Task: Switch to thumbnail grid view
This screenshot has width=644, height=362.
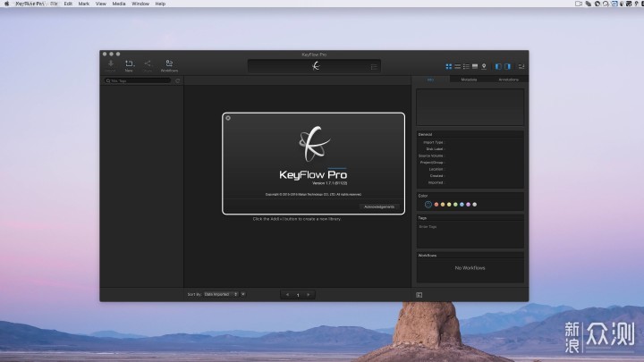Action: [x=448, y=66]
